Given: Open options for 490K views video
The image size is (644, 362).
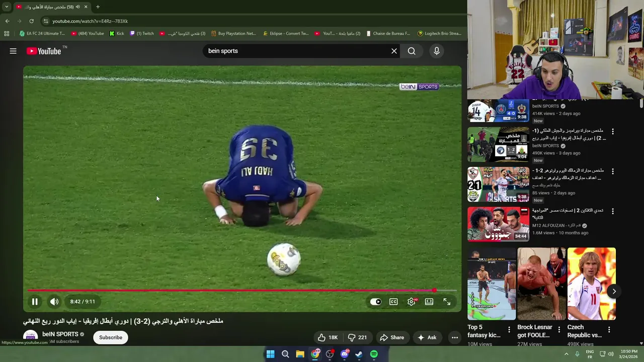Looking at the screenshot, I should tap(612, 131).
